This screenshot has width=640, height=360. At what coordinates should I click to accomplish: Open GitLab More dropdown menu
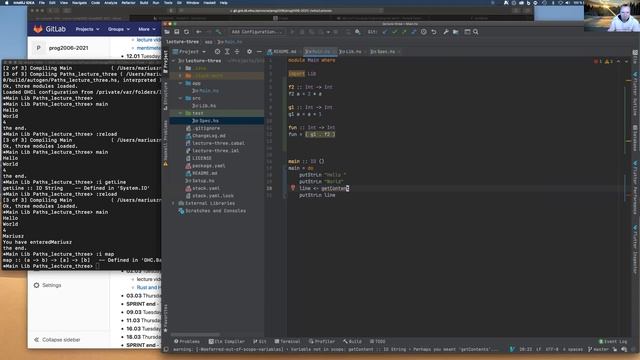(147, 29)
